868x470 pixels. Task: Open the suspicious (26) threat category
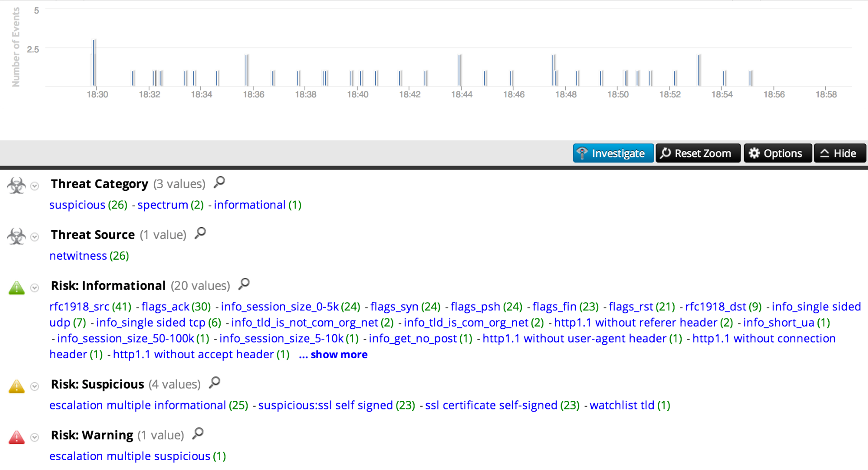pos(77,205)
